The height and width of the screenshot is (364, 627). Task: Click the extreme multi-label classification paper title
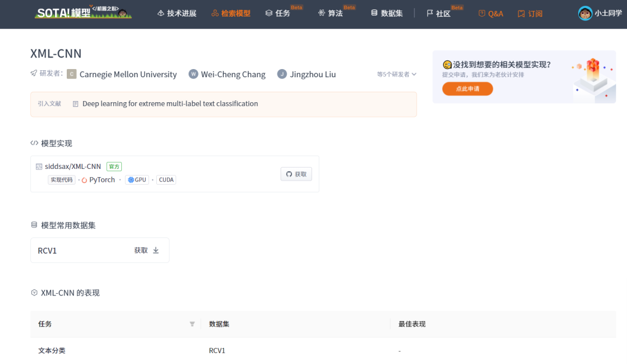click(170, 103)
